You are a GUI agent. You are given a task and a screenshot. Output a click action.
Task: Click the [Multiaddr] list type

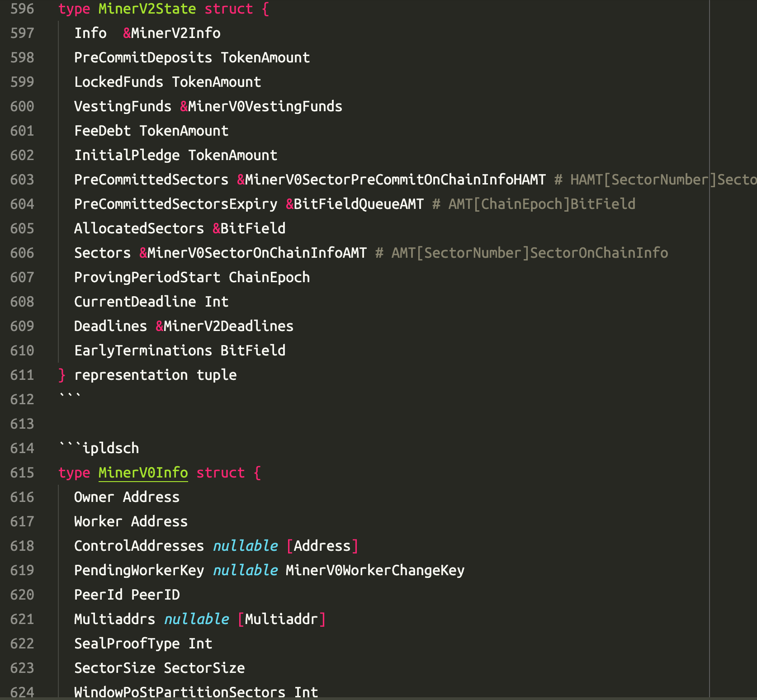(282, 619)
